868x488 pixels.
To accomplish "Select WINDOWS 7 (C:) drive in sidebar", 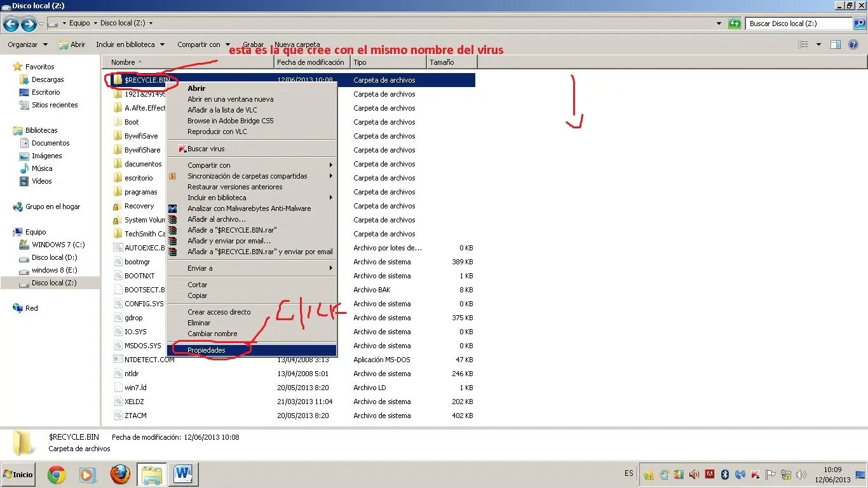I will pyautogui.click(x=58, y=245).
